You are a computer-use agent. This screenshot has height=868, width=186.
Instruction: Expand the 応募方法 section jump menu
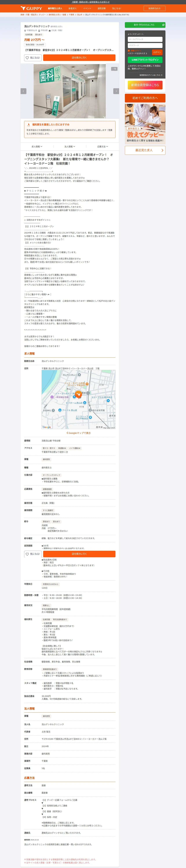coord(103,147)
